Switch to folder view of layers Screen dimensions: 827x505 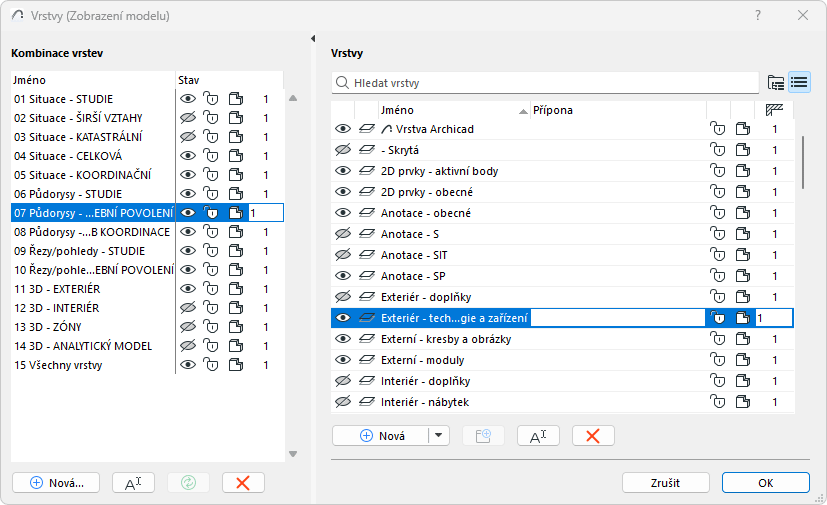(x=776, y=82)
